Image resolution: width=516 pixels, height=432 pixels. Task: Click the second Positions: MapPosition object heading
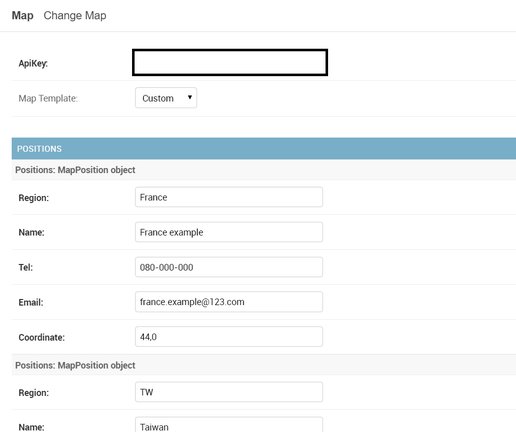pos(75,365)
